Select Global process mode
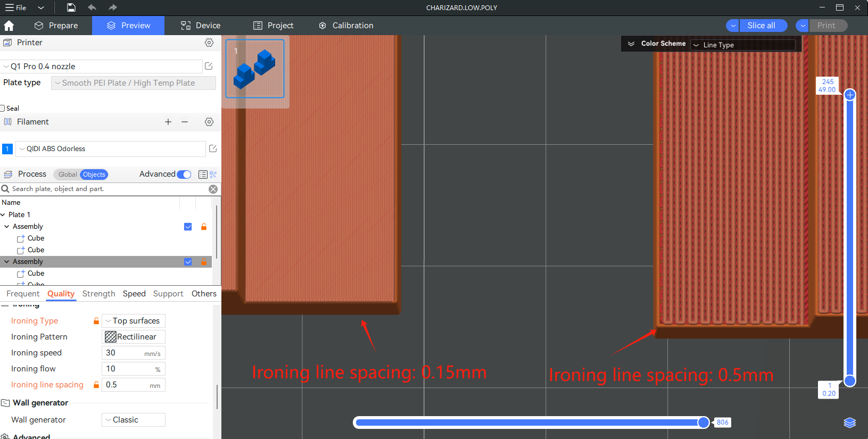Image resolution: width=868 pixels, height=439 pixels. tap(68, 175)
